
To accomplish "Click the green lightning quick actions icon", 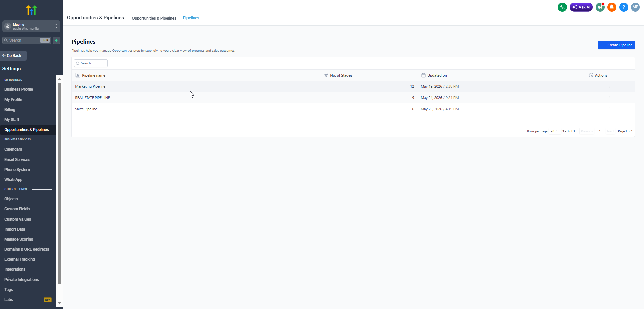I will click(x=56, y=40).
